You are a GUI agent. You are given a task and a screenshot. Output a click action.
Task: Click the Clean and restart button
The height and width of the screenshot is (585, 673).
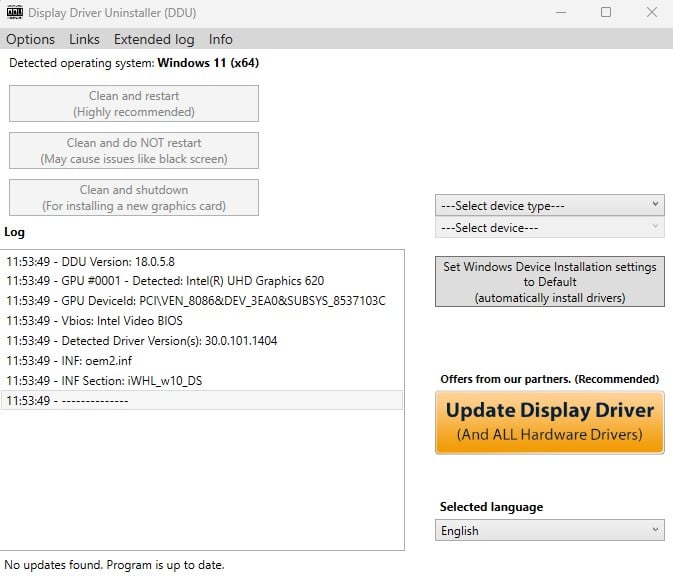click(x=134, y=104)
